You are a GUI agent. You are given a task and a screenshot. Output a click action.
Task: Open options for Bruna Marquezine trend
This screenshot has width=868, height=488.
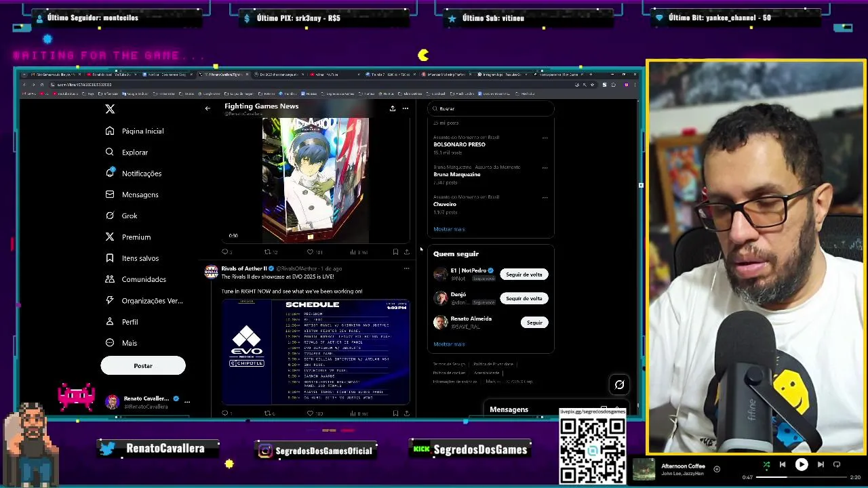coord(545,167)
